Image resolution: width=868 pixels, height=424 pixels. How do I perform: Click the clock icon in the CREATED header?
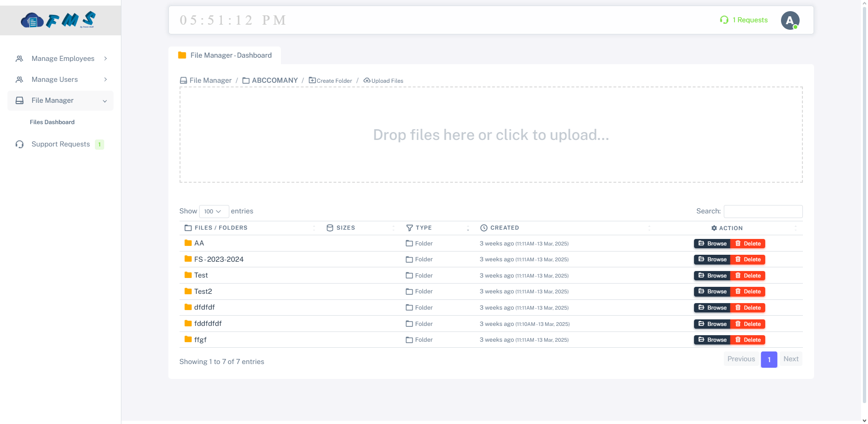pyautogui.click(x=484, y=228)
